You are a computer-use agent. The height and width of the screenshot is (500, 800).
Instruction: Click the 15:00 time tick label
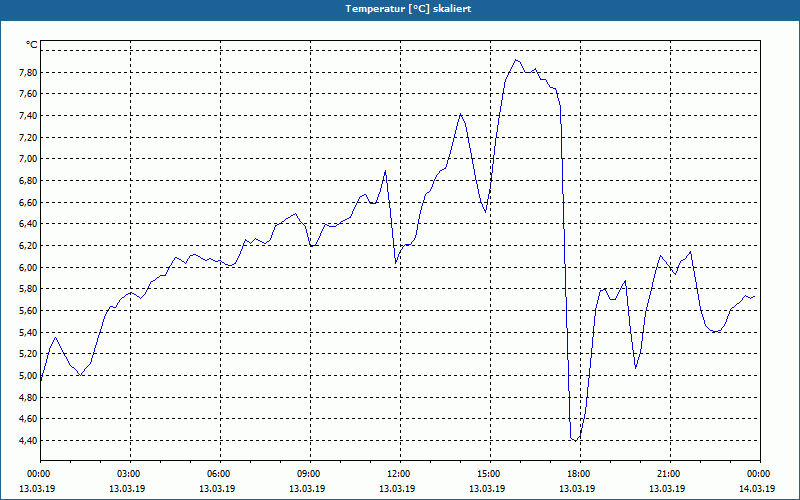tap(487, 474)
